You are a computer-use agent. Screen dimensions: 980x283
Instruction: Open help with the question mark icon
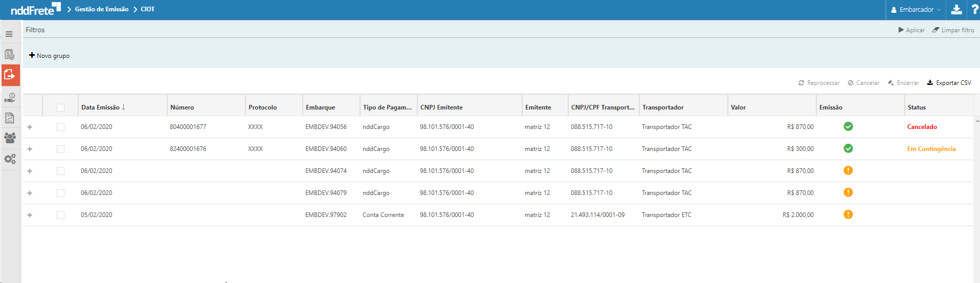pos(974,10)
